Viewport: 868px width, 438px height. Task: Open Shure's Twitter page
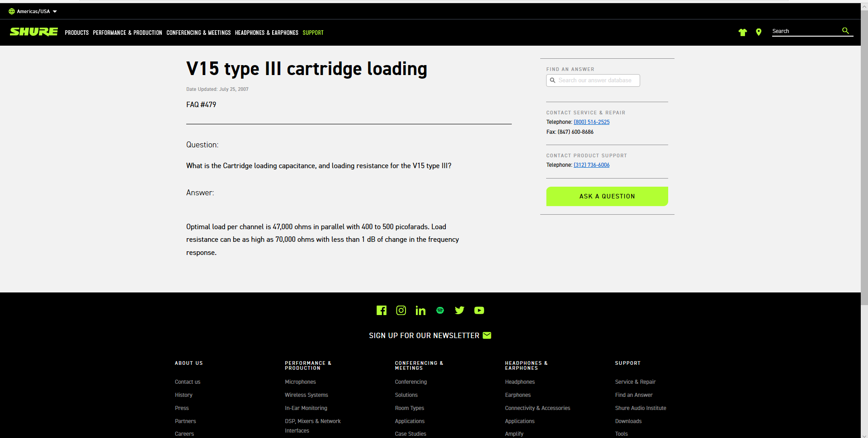[x=459, y=310]
